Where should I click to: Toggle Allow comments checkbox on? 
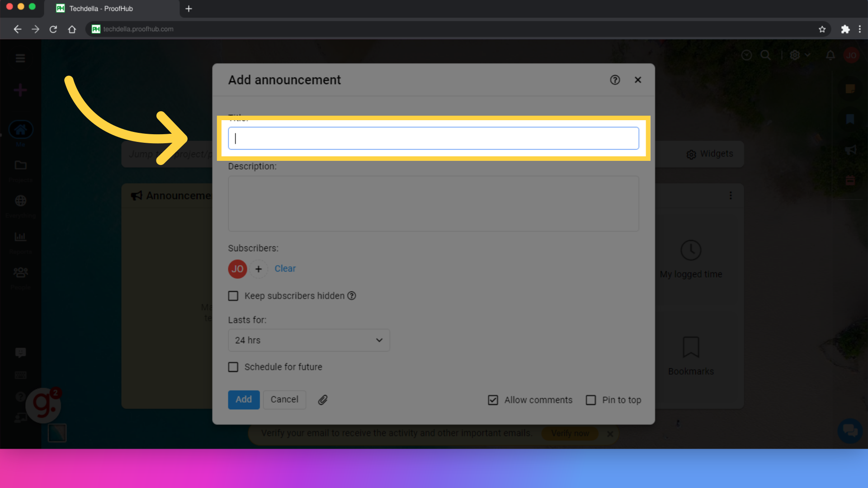tap(493, 399)
